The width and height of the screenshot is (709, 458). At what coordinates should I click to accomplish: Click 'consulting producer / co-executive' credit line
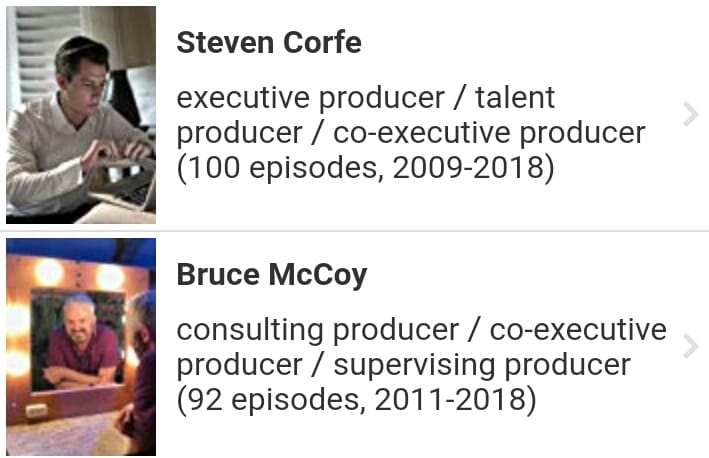click(421, 330)
